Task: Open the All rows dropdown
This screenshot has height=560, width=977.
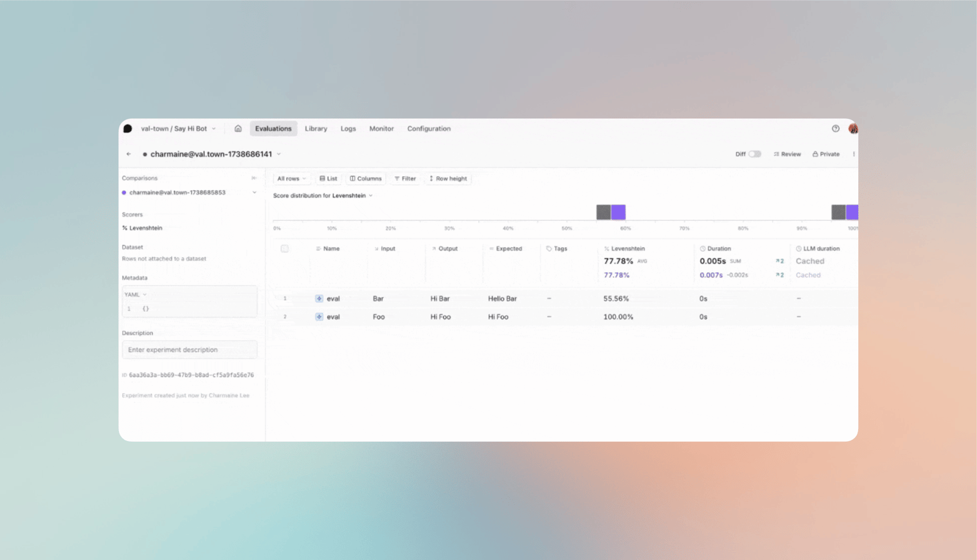Action: pyautogui.click(x=291, y=179)
